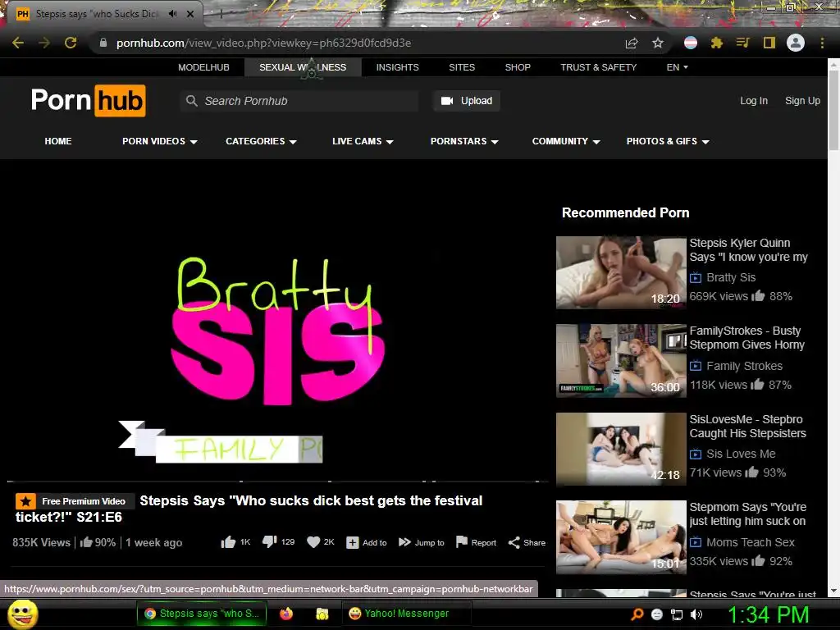Close the current browser tab
840x630 pixels.
point(190,14)
